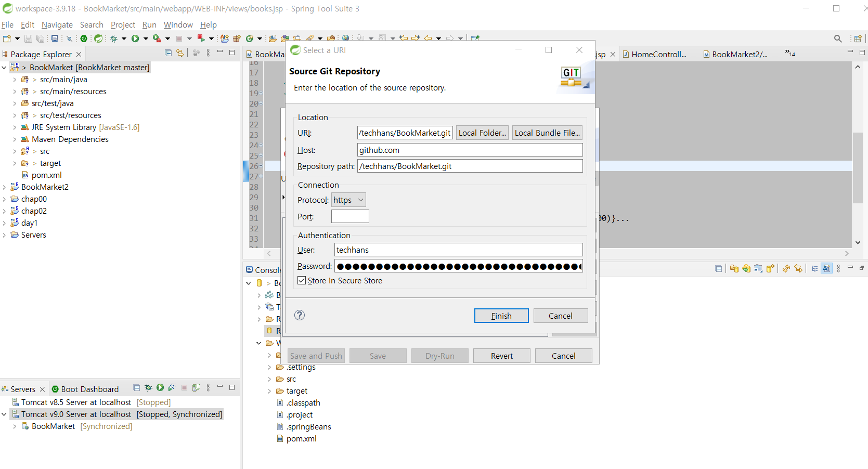868x469 pixels.
Task: Open Servers view menu three-dot icon
Action: [x=208, y=387]
